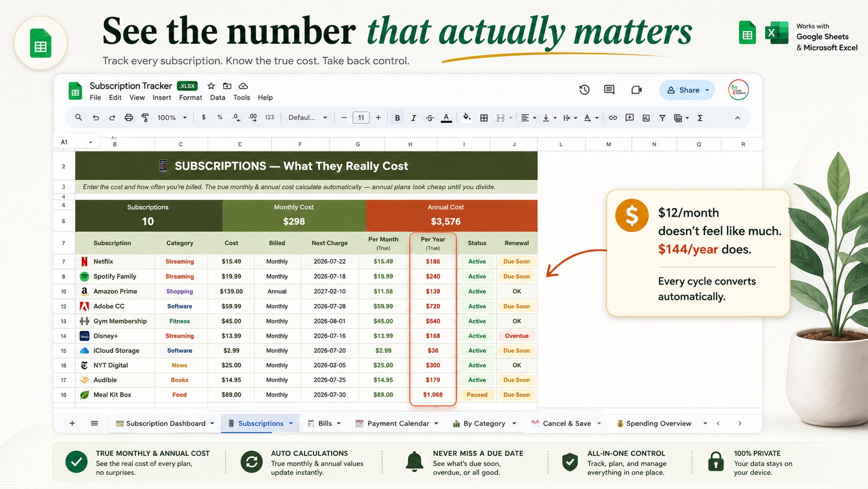Click the Merge cells icon
The height and width of the screenshot is (489, 868).
tap(500, 118)
